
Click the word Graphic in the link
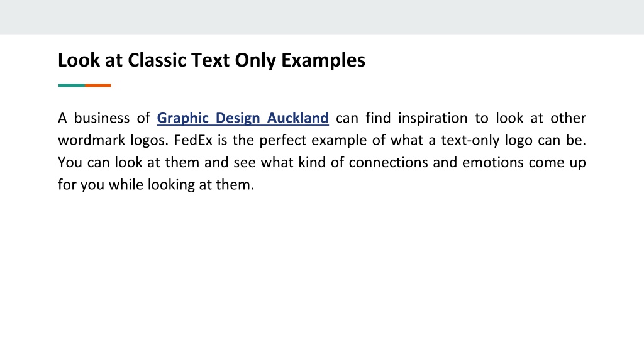[x=183, y=118]
